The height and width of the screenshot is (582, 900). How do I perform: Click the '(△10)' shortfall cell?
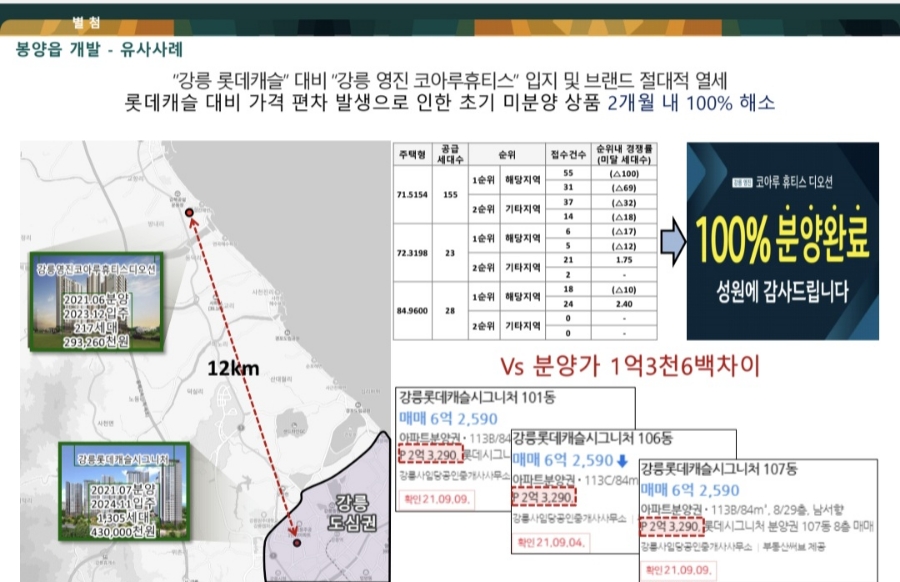tap(624, 290)
